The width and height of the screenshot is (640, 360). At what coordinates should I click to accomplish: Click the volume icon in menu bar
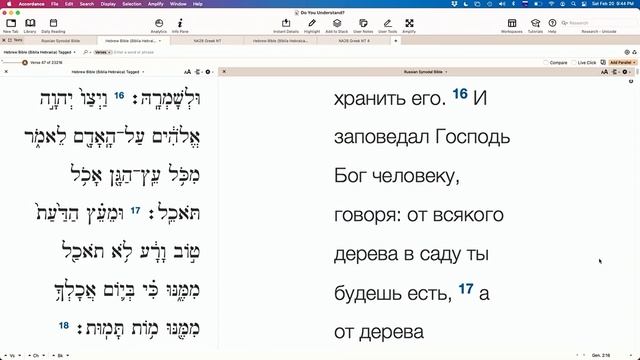pos(502,4)
